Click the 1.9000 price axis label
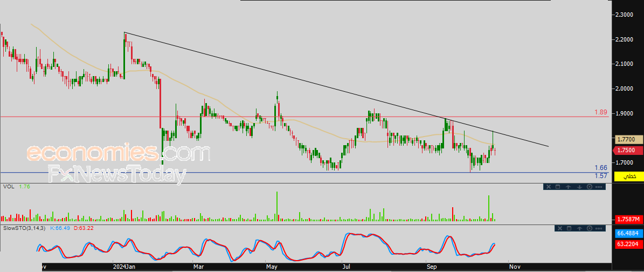 [x=624, y=113]
